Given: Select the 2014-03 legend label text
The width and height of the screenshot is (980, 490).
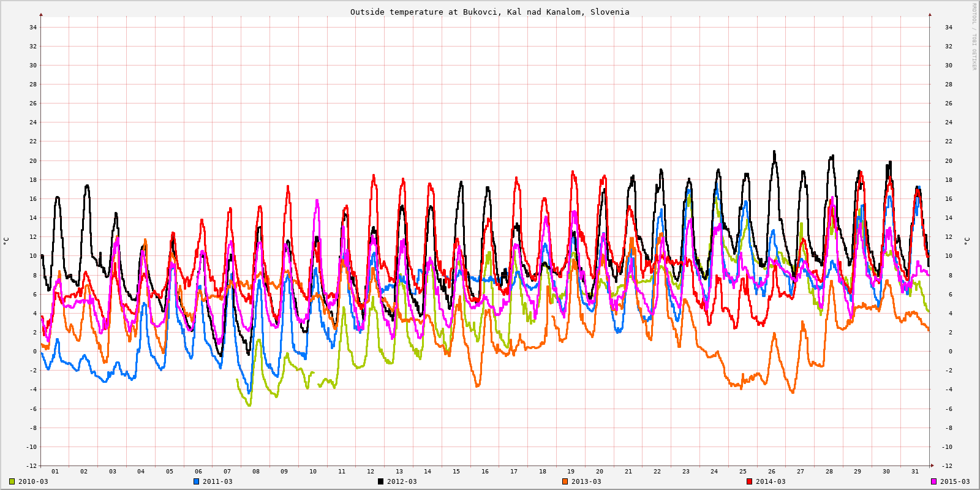Looking at the screenshot, I should (771, 481).
